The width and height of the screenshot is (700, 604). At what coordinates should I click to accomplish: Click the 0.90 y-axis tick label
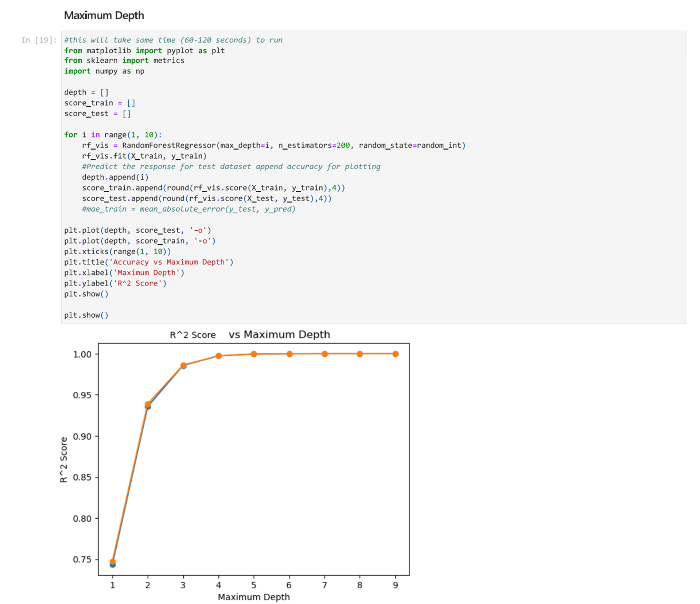tap(82, 436)
